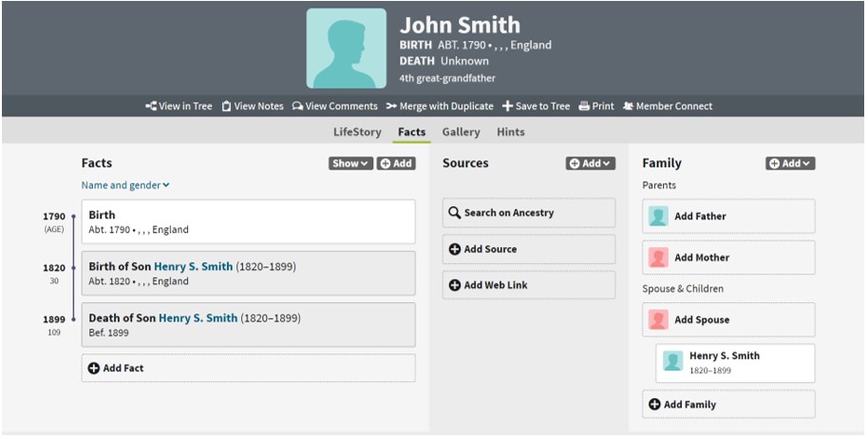
Task: Switch to the Gallery tab
Action: point(461,132)
